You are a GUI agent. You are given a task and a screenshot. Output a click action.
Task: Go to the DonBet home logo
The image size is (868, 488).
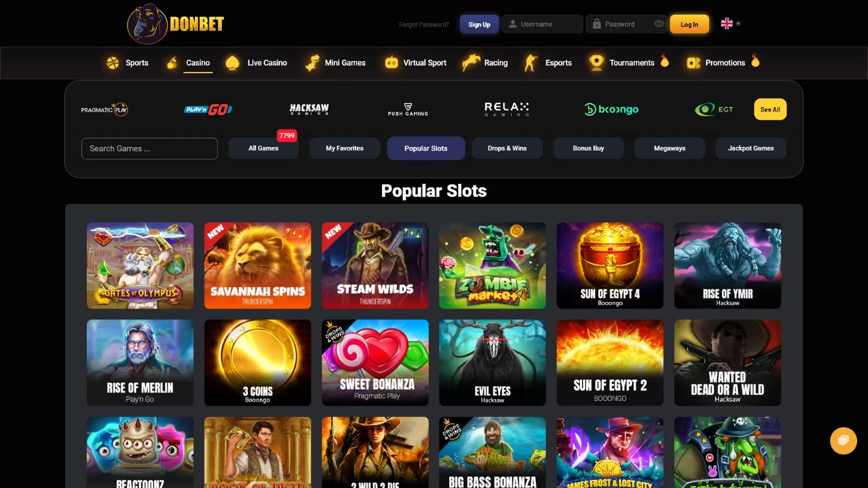coord(175,24)
